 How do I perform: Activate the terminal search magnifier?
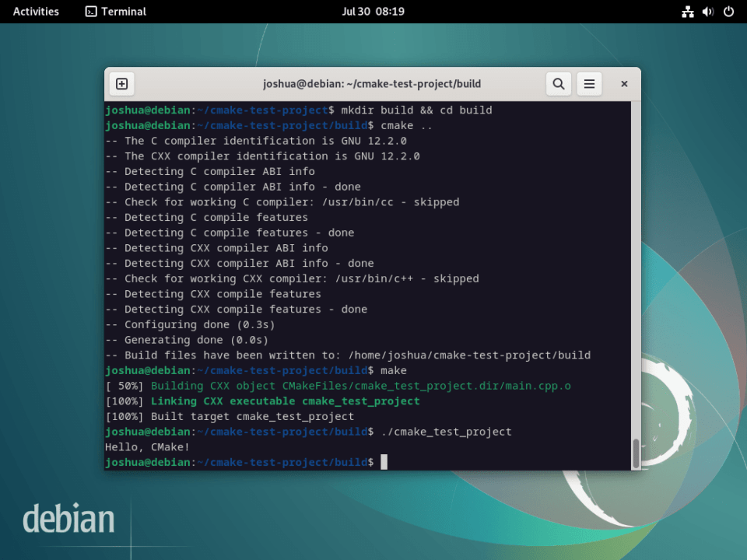click(x=558, y=83)
